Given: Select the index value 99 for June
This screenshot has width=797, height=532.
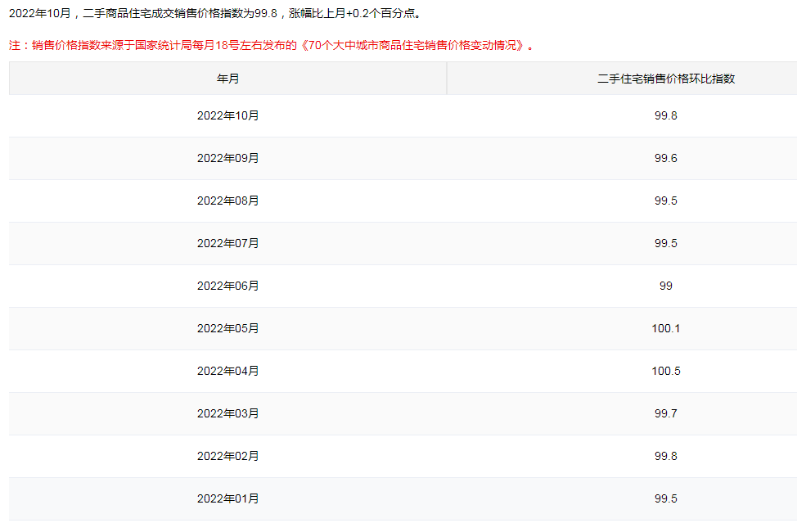Looking at the screenshot, I should tap(665, 286).
